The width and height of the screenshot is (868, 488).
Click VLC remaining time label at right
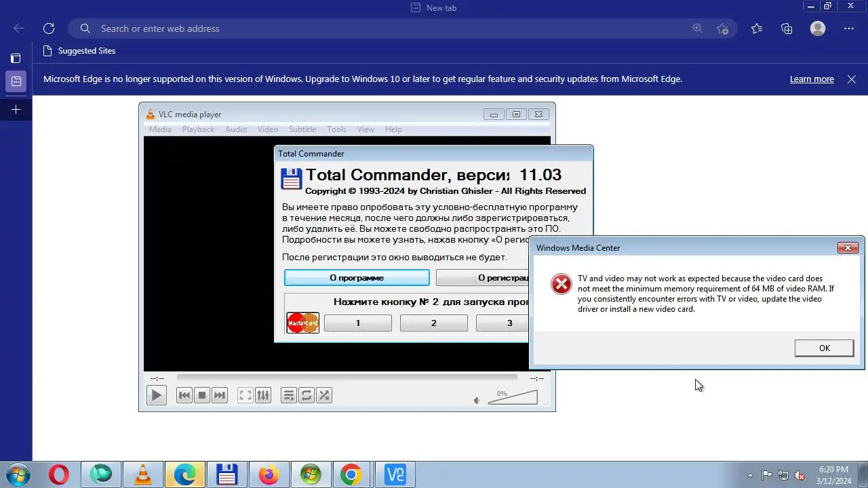pyautogui.click(x=536, y=378)
